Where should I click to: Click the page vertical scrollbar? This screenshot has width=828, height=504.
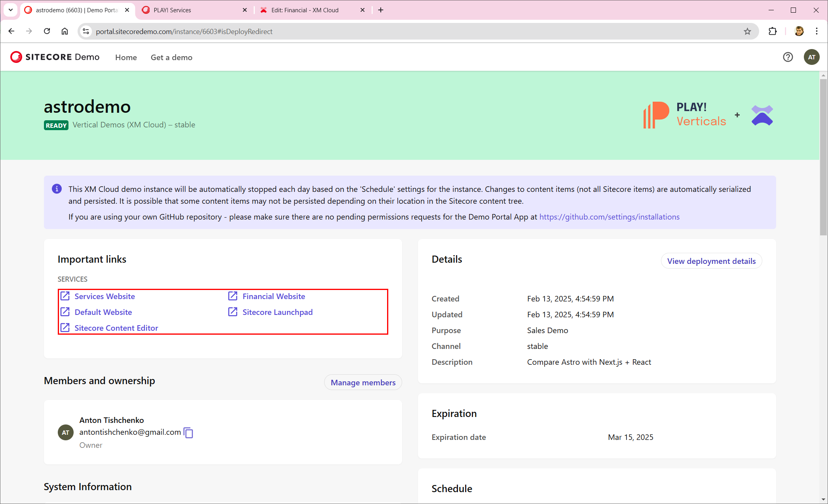(823, 158)
